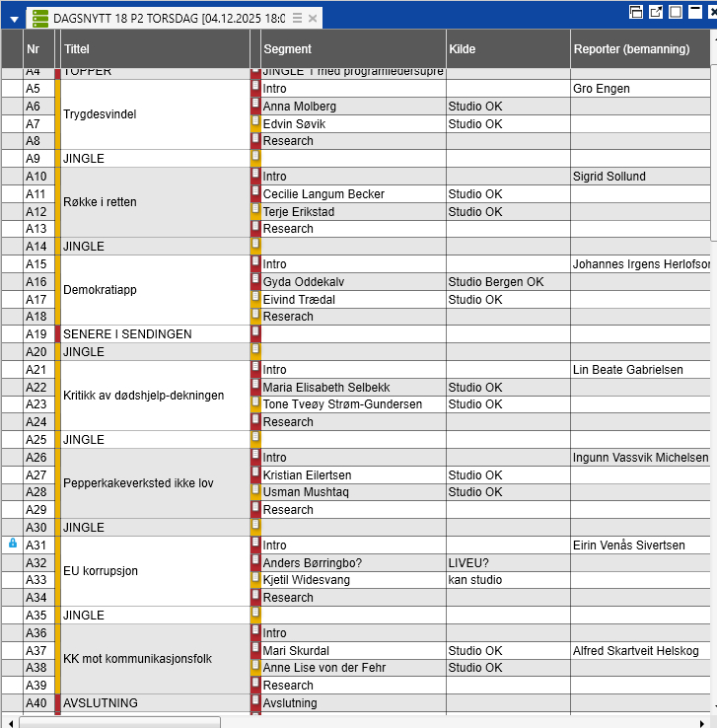Click the yellow script icon on row A9 JINGLE
Viewport: 717px width, 728px height.
click(255, 158)
